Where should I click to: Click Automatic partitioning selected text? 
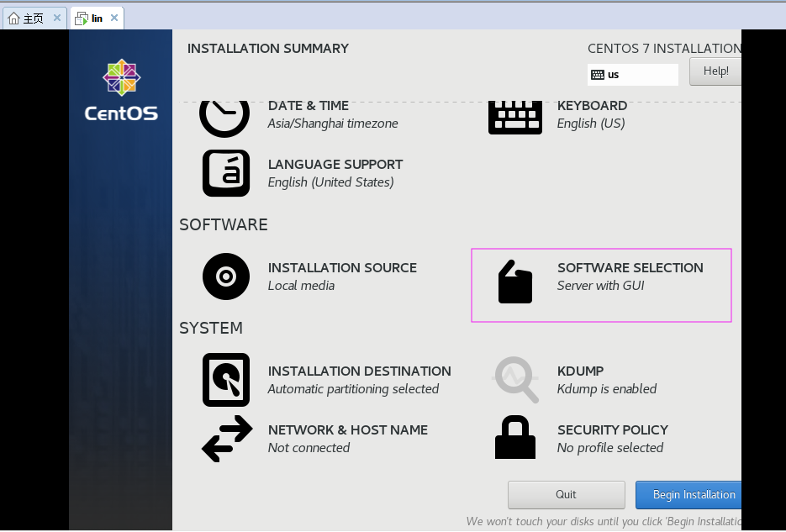point(353,389)
